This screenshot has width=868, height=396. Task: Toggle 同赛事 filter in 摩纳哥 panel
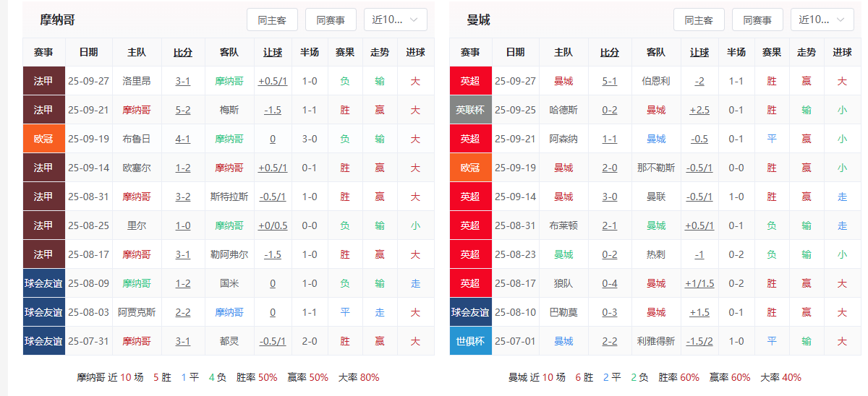(x=331, y=20)
